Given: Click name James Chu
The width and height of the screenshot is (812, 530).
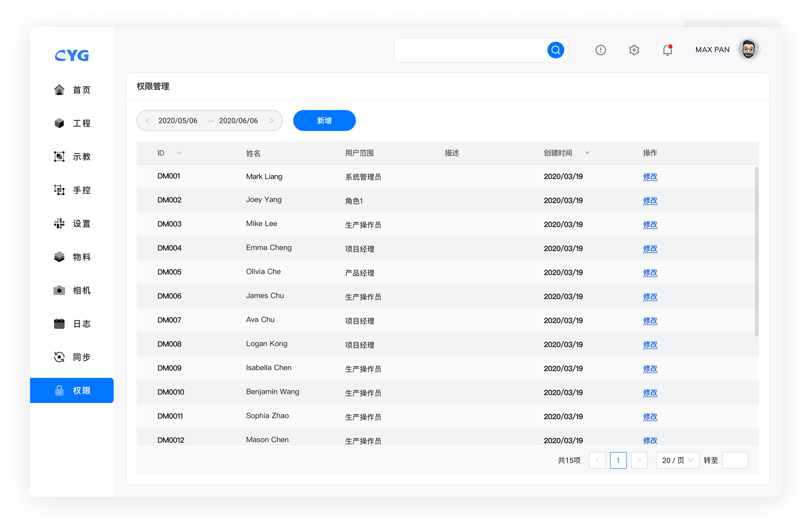Looking at the screenshot, I should pos(265,296).
